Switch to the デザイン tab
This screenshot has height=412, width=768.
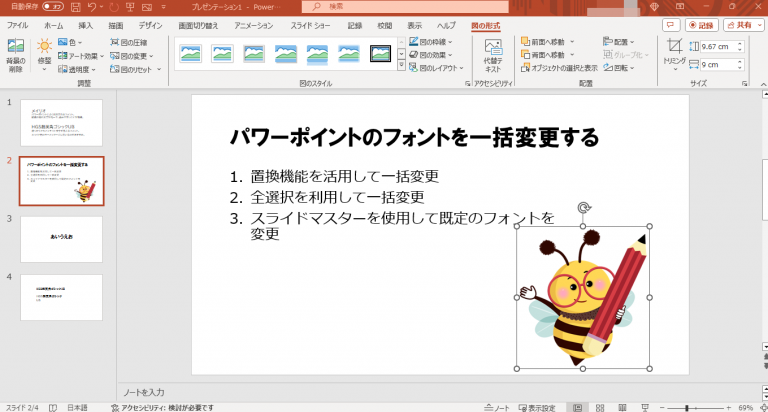[150, 25]
